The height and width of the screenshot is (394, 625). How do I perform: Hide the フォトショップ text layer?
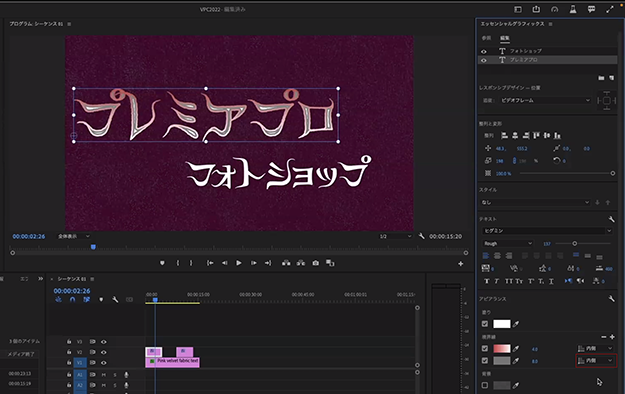click(483, 51)
